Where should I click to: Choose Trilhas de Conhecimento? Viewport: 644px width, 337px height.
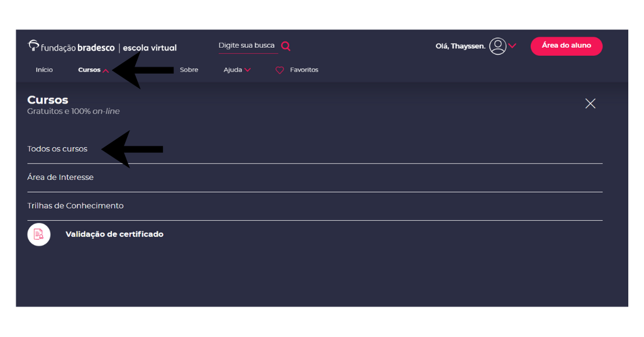tap(75, 206)
